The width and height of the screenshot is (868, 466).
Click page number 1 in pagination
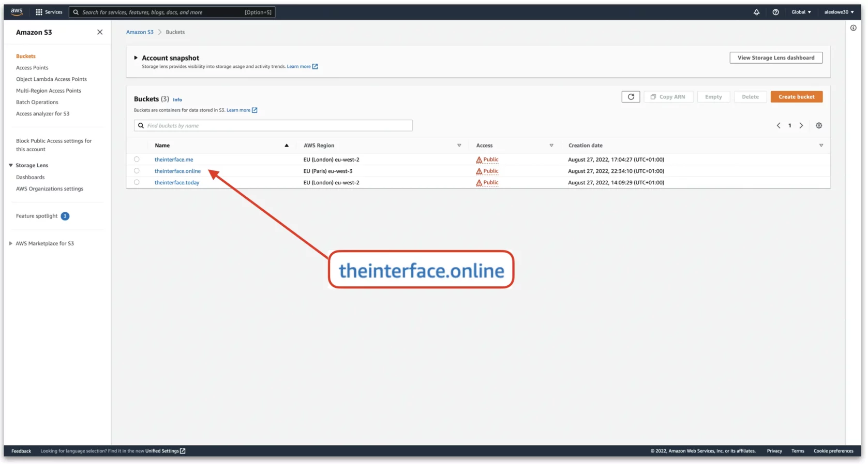(x=790, y=126)
